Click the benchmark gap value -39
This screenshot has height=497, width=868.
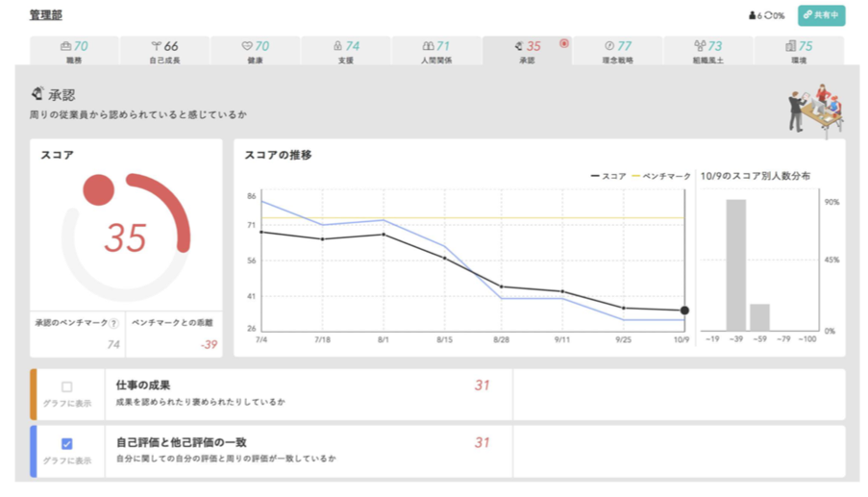pyautogui.click(x=209, y=345)
